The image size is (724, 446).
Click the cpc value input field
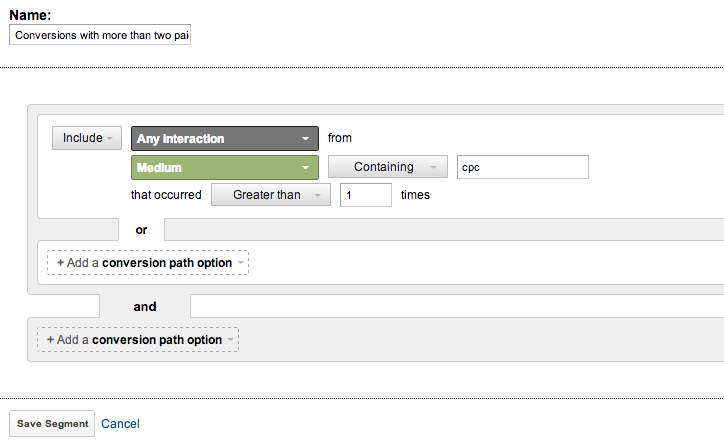[523, 167]
